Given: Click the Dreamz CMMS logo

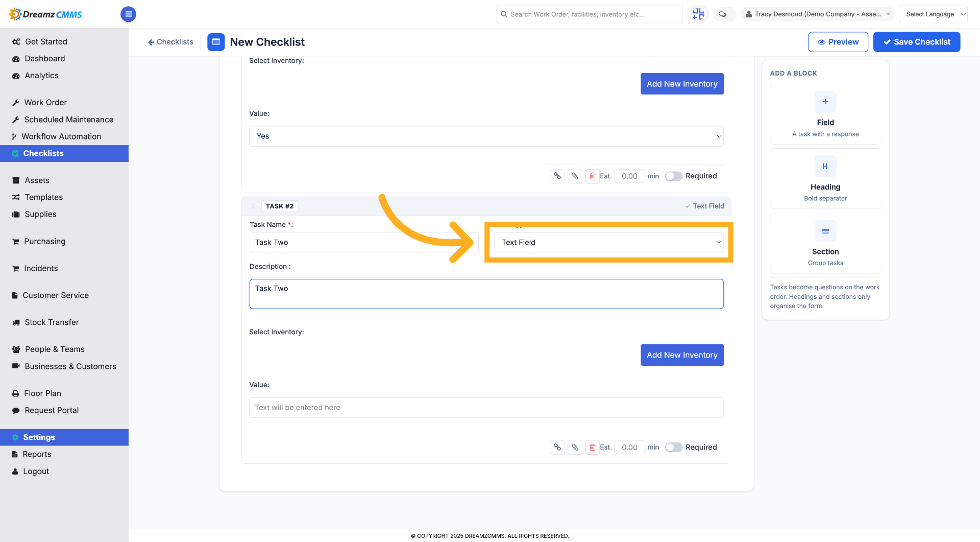Looking at the screenshot, I should 45,14.
